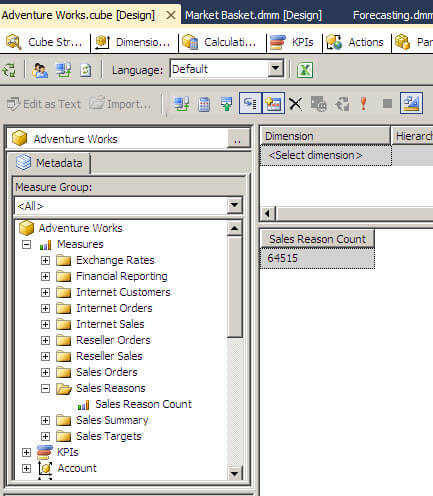Select the Sales Reason Count measure in the tree
This screenshot has height=496, width=433.
point(143,404)
